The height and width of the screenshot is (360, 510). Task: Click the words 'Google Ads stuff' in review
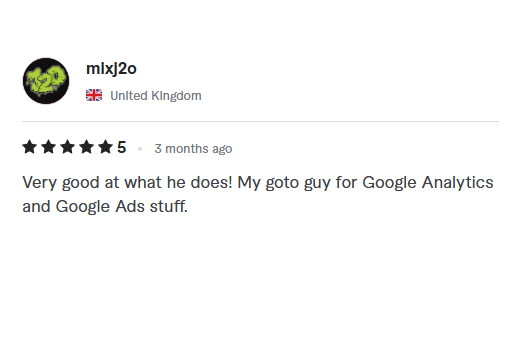(x=122, y=206)
